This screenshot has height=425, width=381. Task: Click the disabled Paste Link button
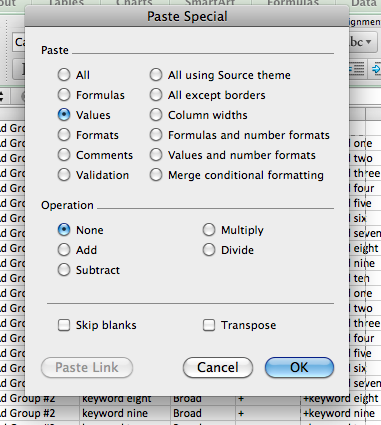click(87, 368)
